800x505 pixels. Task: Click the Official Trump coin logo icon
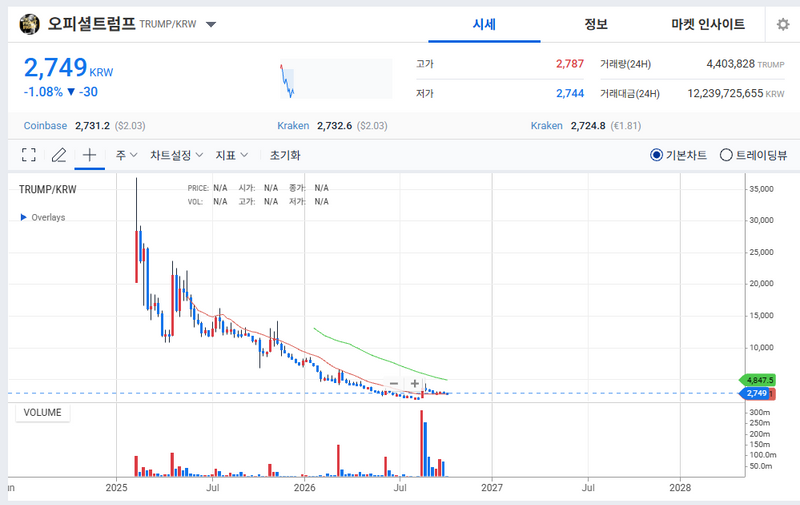pos(30,24)
